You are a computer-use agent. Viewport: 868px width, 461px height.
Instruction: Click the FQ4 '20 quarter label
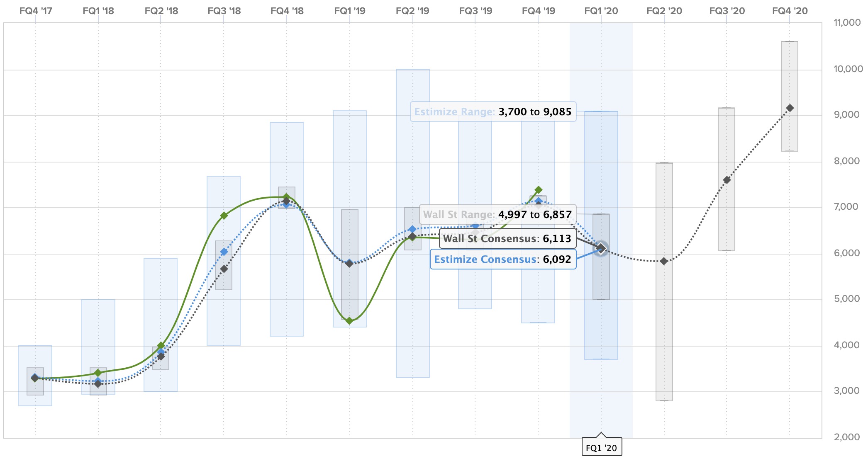pyautogui.click(x=790, y=11)
